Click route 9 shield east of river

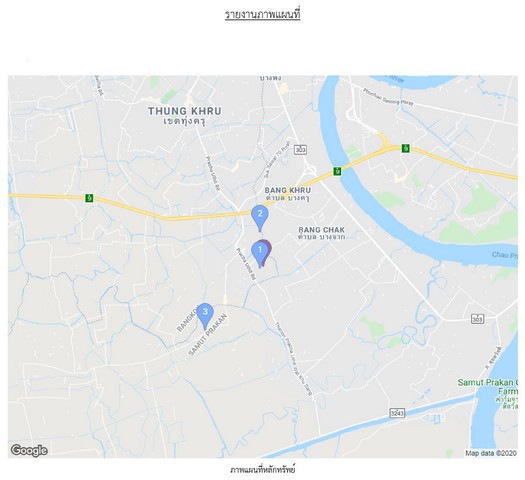405,148
